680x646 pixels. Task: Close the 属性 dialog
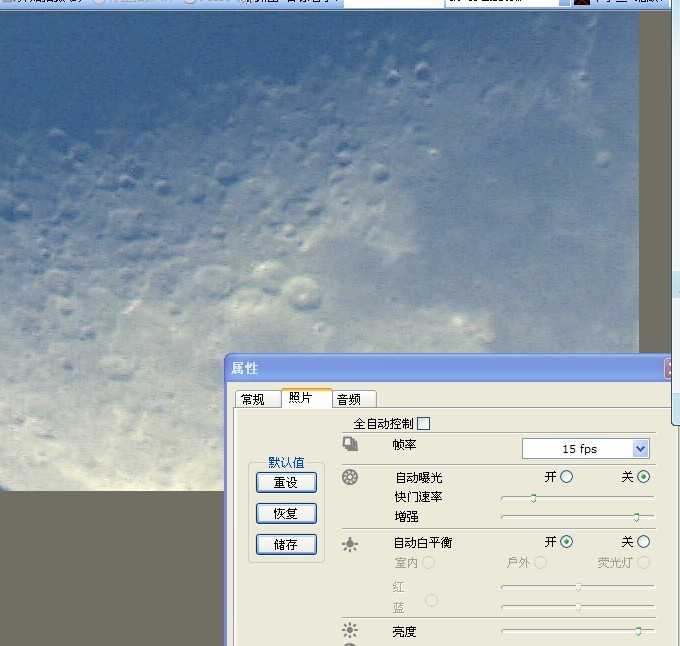668,369
